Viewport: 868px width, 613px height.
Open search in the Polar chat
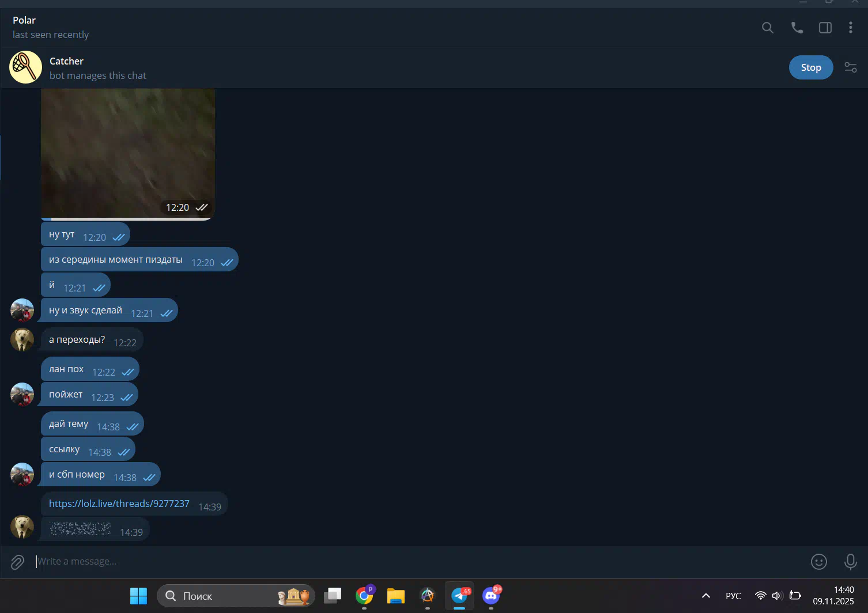(x=767, y=28)
